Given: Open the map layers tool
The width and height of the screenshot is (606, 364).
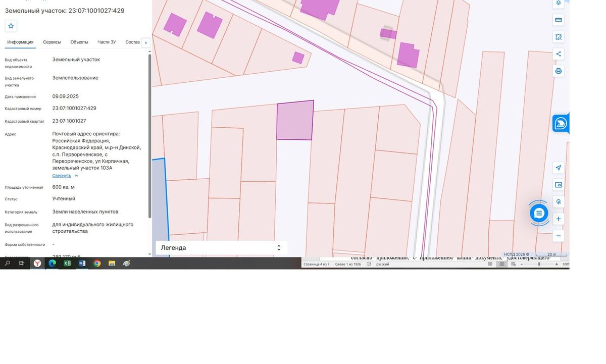Looking at the screenshot, I should (559, 3).
